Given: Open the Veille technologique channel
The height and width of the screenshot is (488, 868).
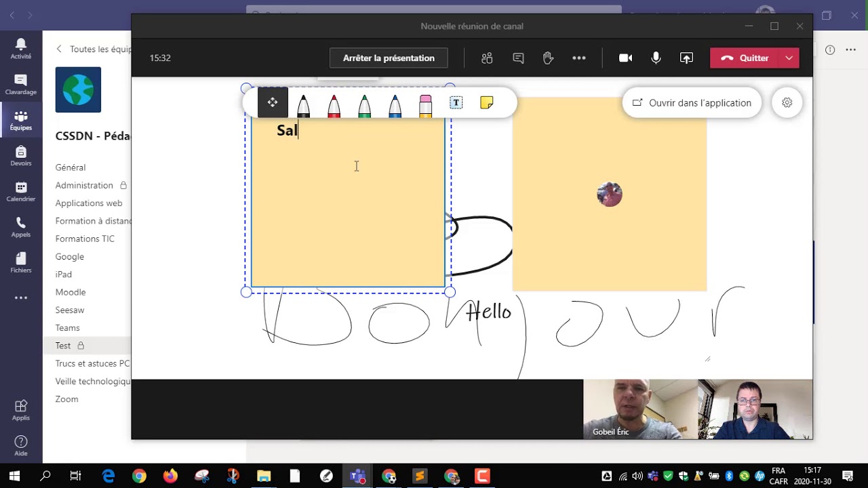Looking at the screenshot, I should (93, 381).
